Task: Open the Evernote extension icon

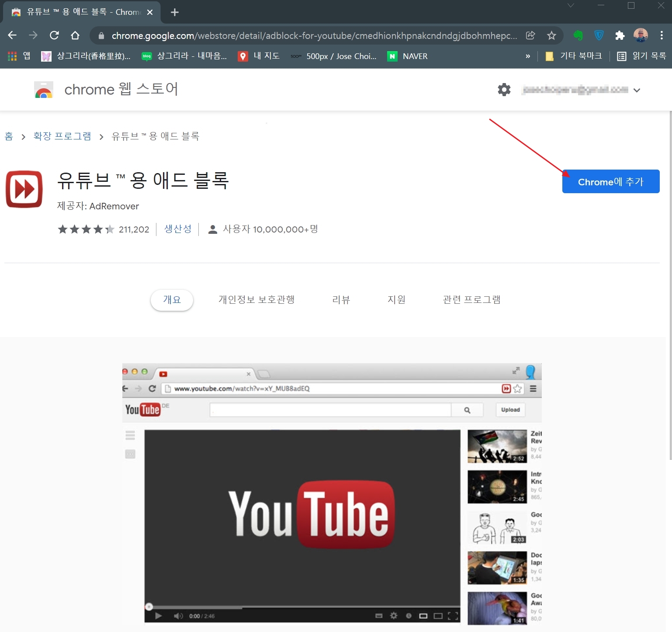Action: (x=578, y=35)
